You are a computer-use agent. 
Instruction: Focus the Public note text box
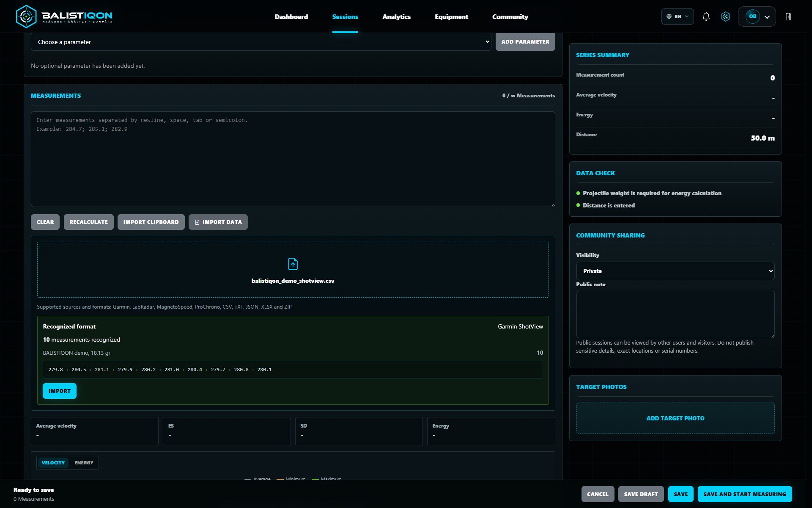[675, 314]
